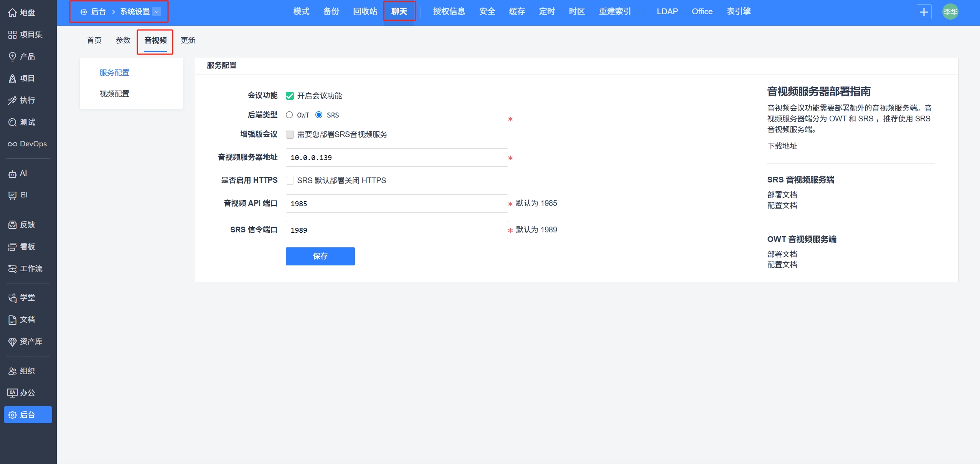Select the SRS backend radio button

pyautogui.click(x=319, y=115)
